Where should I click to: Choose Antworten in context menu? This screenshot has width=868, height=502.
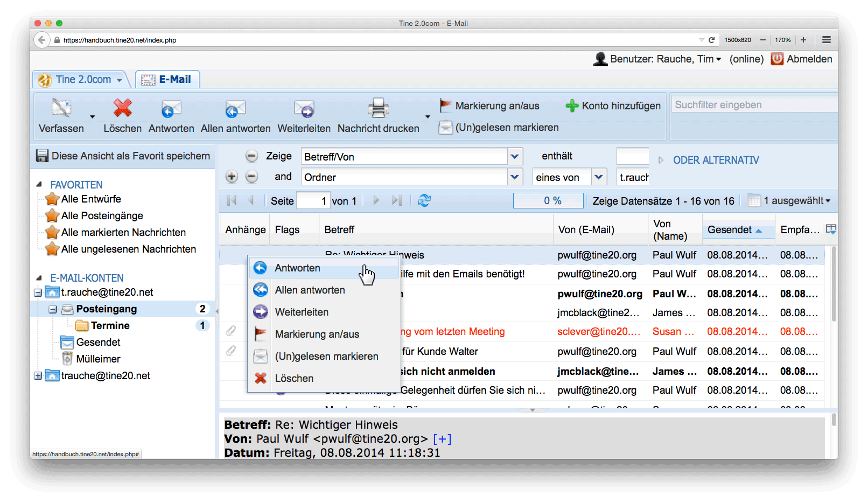coord(324,268)
